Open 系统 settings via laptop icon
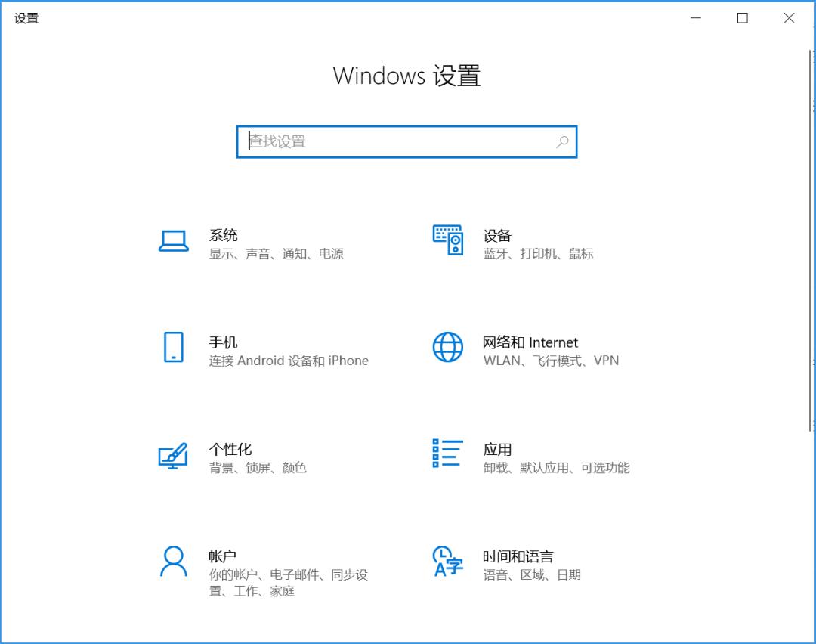816x644 pixels. 173,242
